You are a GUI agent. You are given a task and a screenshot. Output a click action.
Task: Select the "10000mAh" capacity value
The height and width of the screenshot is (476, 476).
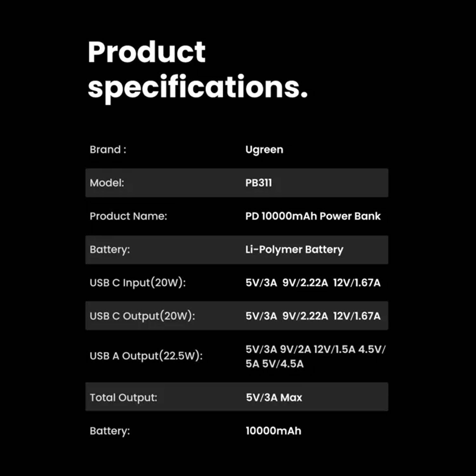(x=273, y=431)
